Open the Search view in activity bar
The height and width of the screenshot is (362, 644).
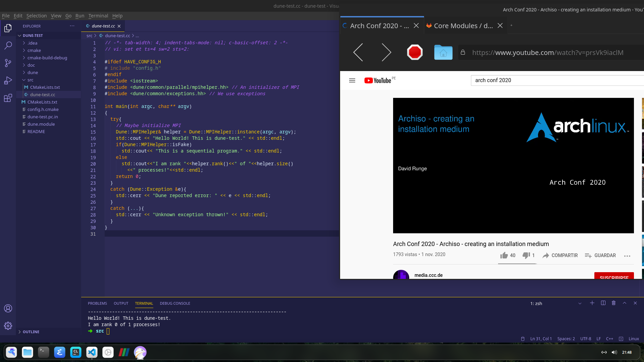pos(8,45)
